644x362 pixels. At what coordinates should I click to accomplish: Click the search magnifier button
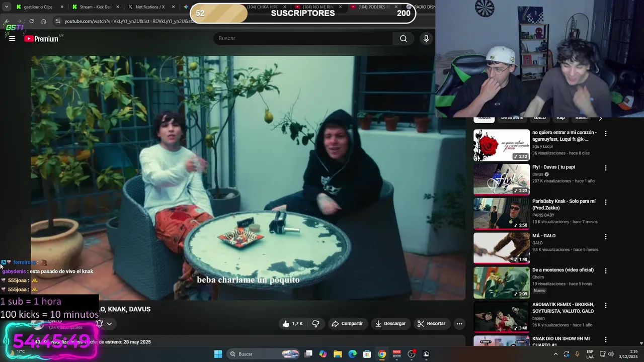point(403,39)
